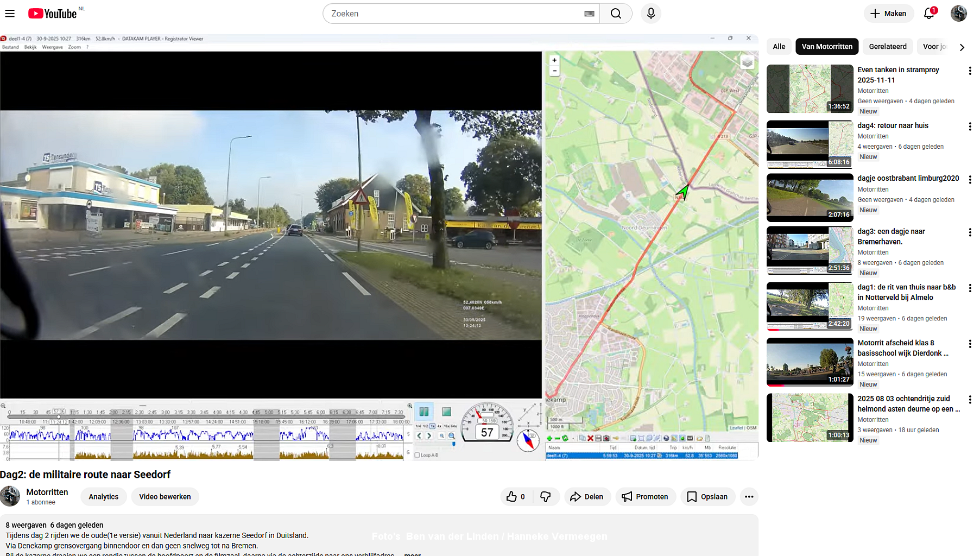The image size is (980, 556).
Task: Open 'dag1: de rit van thuis' thumbnail
Action: (x=810, y=306)
